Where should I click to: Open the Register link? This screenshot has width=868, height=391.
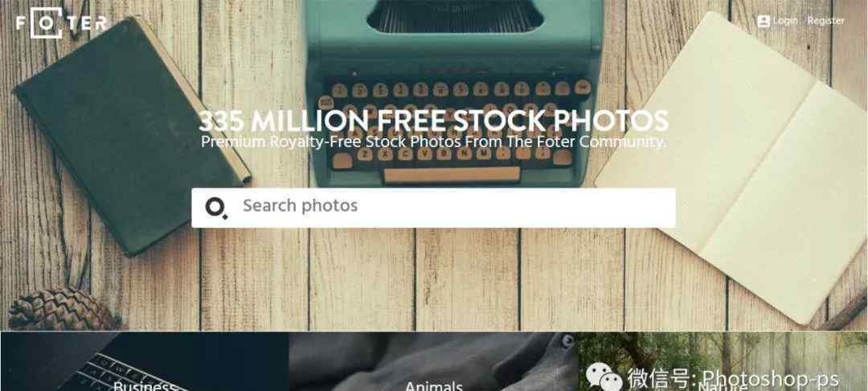coord(826,21)
